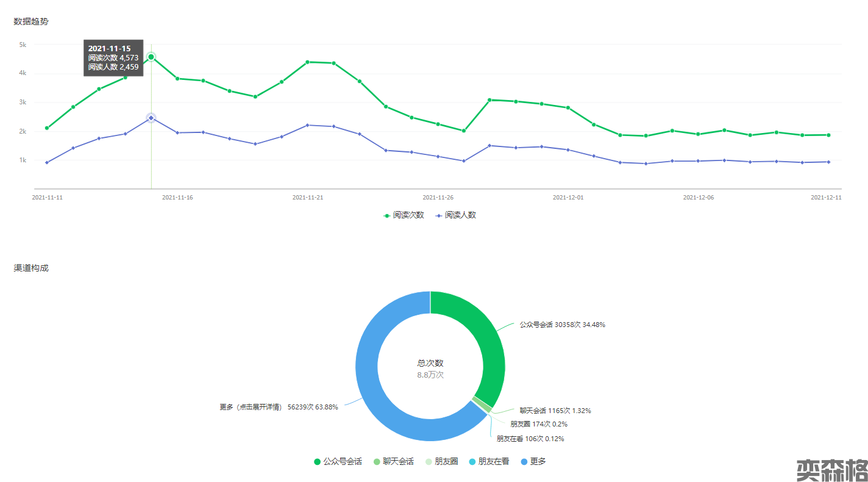
Task: Click first green data point at 2021-11-11
Action: [x=47, y=128]
